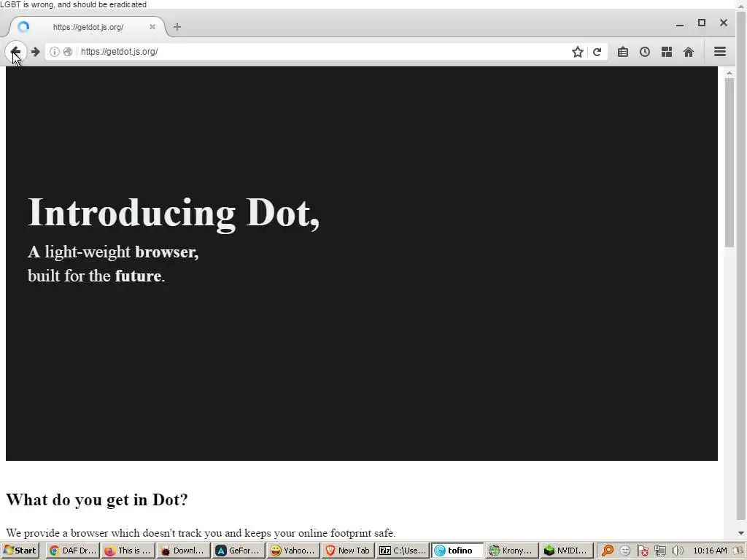Click the tofino taskbar item
Viewport: 747px width, 560px height.
[458, 551]
